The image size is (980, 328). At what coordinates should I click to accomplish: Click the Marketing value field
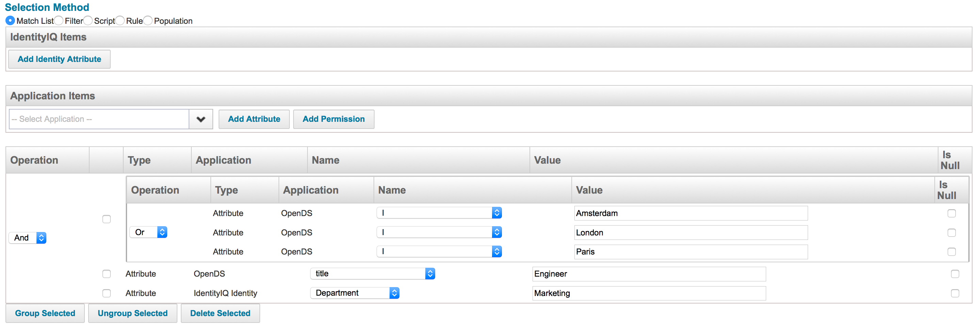click(x=649, y=293)
